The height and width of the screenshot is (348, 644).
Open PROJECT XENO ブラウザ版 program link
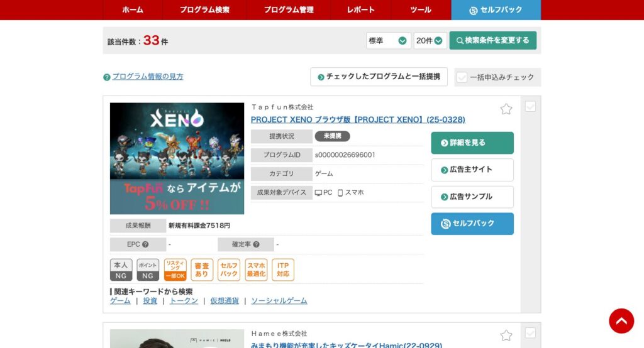(x=358, y=120)
